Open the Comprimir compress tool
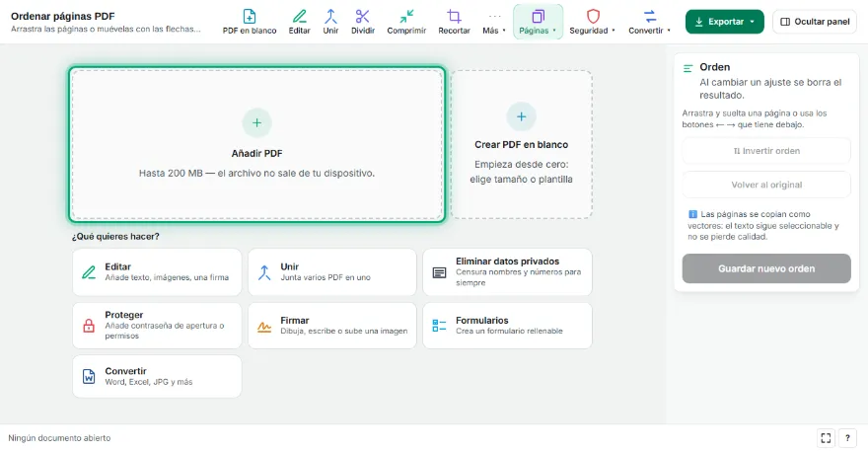Image resolution: width=868 pixels, height=451 pixels. click(x=406, y=22)
